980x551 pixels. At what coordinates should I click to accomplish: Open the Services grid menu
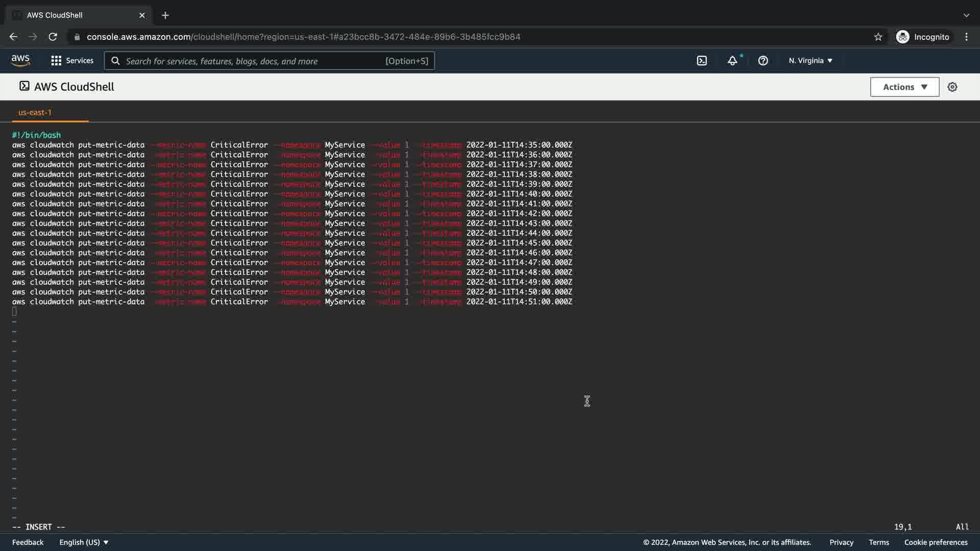coord(72,61)
